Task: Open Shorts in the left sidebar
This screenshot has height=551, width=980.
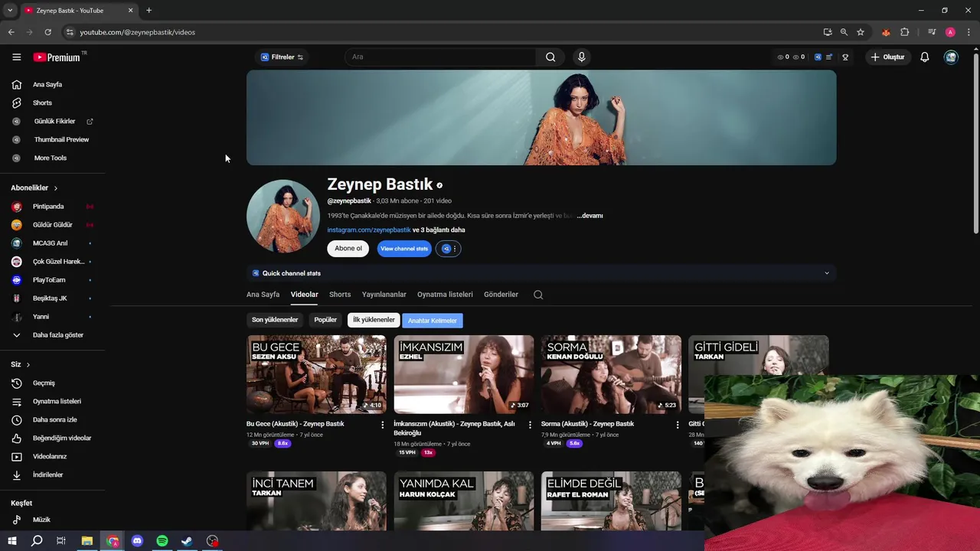Action: [x=42, y=103]
